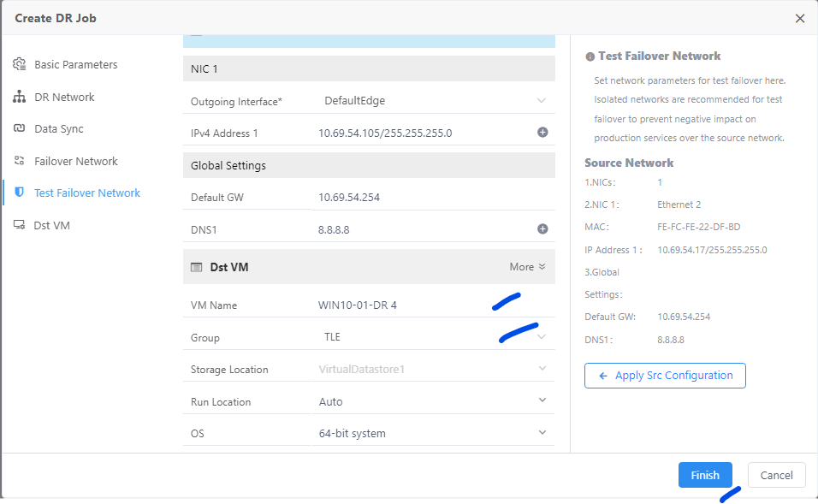The width and height of the screenshot is (818, 504).
Task: Click the Test Failover Network info icon
Action: point(590,56)
